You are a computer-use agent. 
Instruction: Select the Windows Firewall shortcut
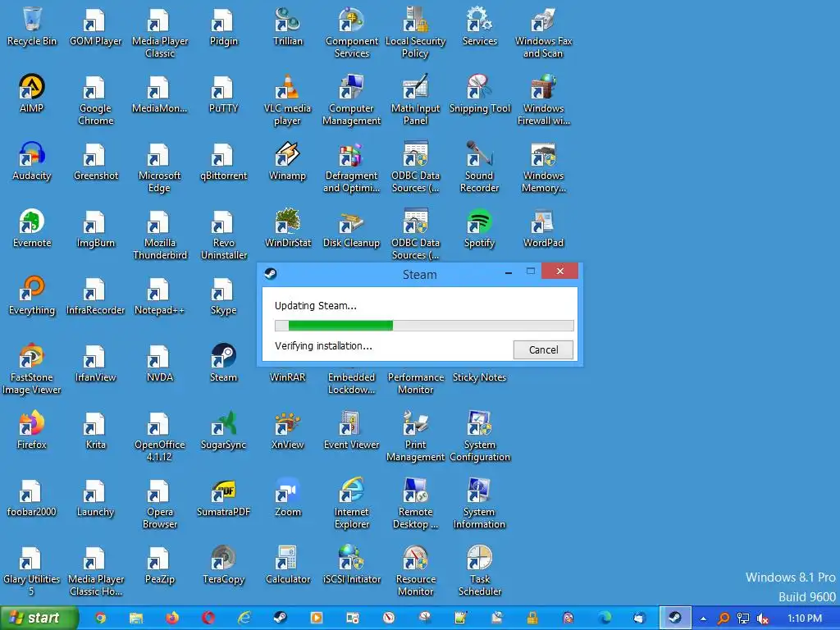(543, 99)
